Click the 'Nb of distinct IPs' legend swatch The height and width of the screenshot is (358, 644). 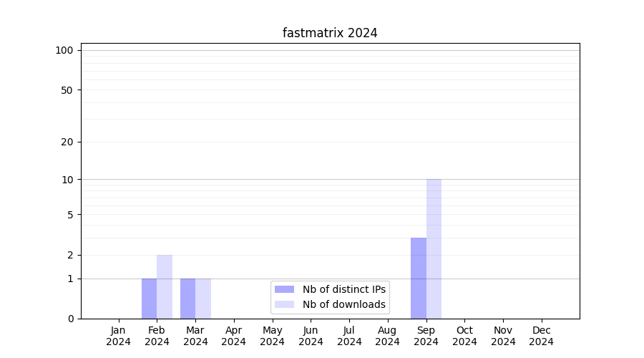(x=284, y=289)
